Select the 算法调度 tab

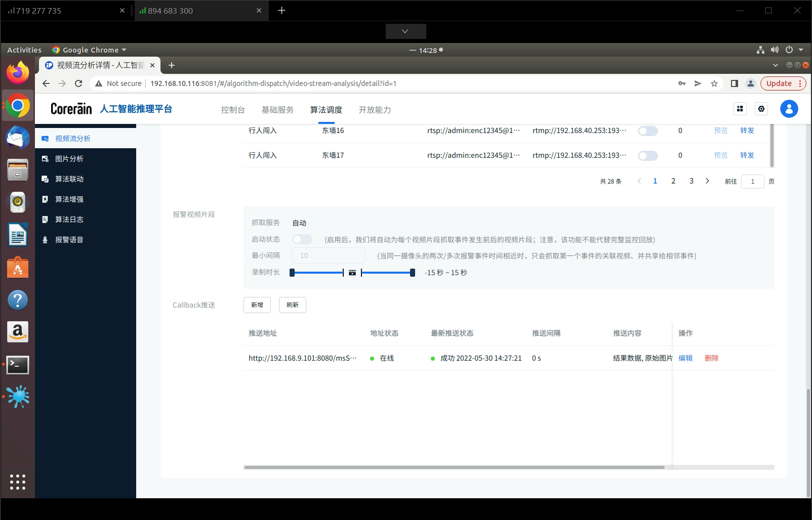coord(326,110)
